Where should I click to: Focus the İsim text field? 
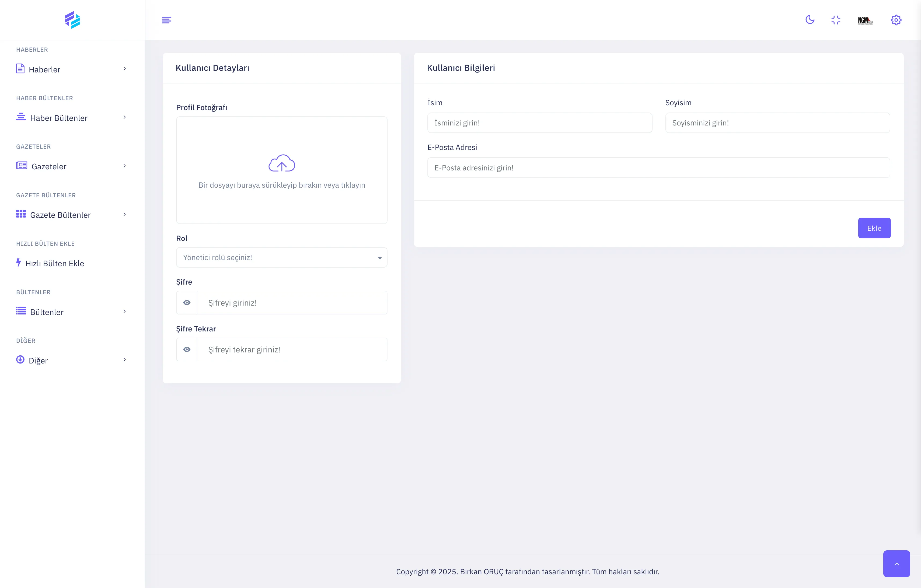[539, 123]
